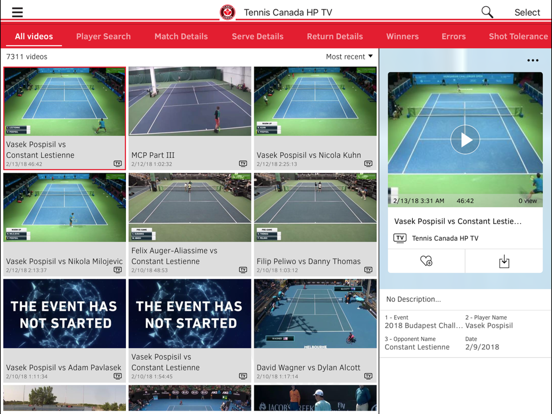The height and width of the screenshot is (414, 552).
Task: Open the Shot Tolerance tab
Action: (518, 36)
